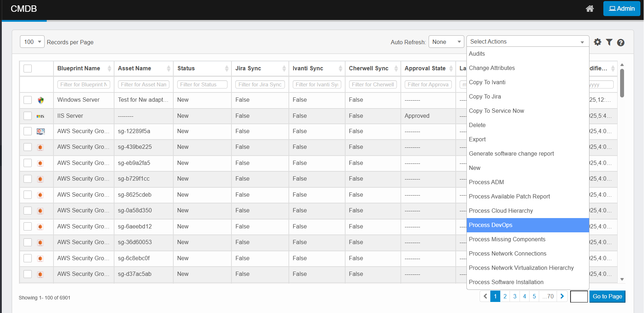Click the filter funnel icon
The height and width of the screenshot is (313, 644).
pos(609,42)
